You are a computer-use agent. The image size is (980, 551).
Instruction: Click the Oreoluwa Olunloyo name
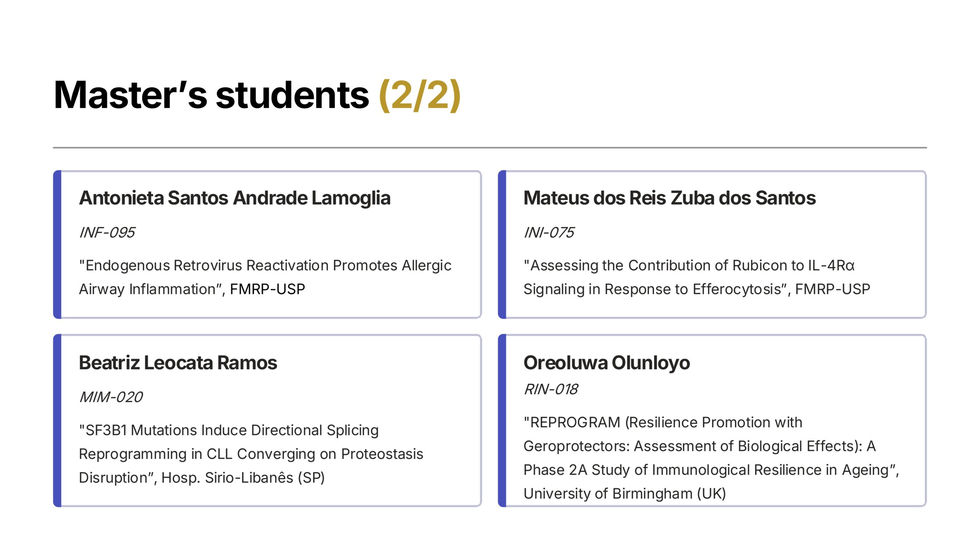[x=607, y=362]
